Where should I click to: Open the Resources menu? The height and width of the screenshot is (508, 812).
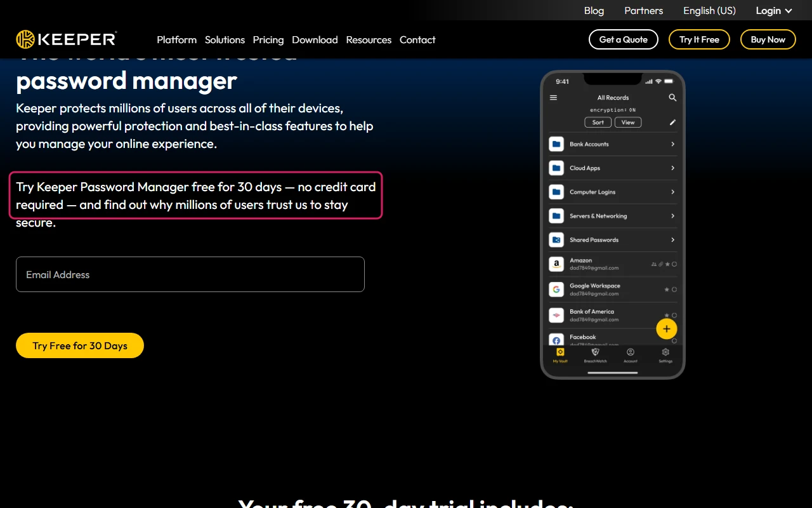click(369, 39)
